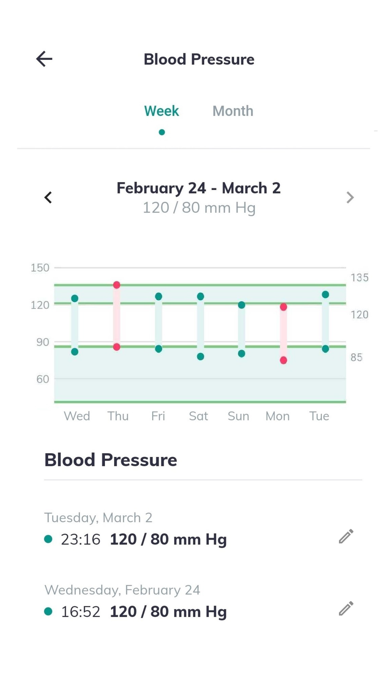Tap Tuesday's systolic point on chart
Viewport: 392px width, 696px height.
click(x=325, y=294)
